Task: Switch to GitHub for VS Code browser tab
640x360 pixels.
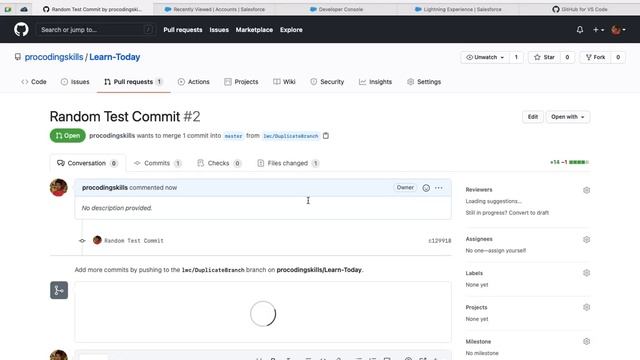Action: coord(580,9)
